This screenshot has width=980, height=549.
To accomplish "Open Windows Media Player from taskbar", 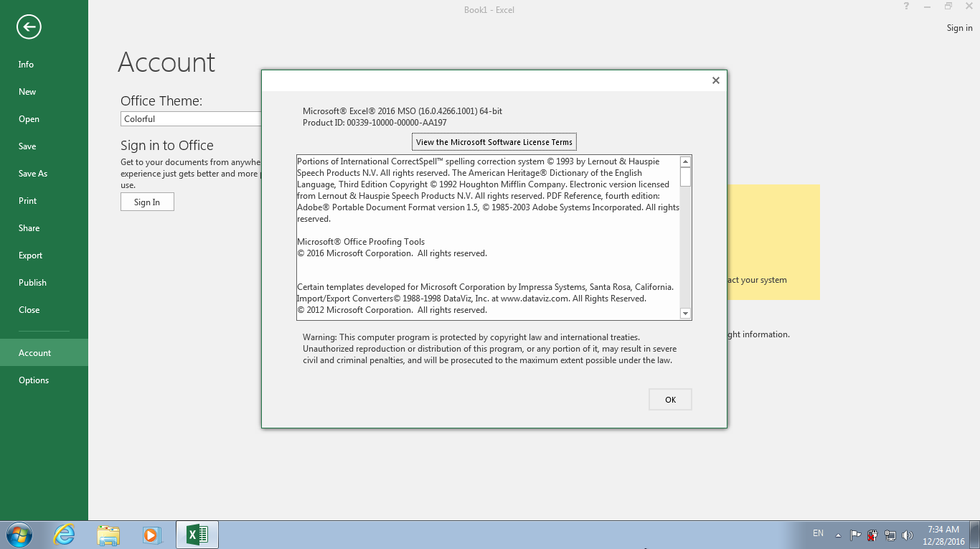I will 151,535.
